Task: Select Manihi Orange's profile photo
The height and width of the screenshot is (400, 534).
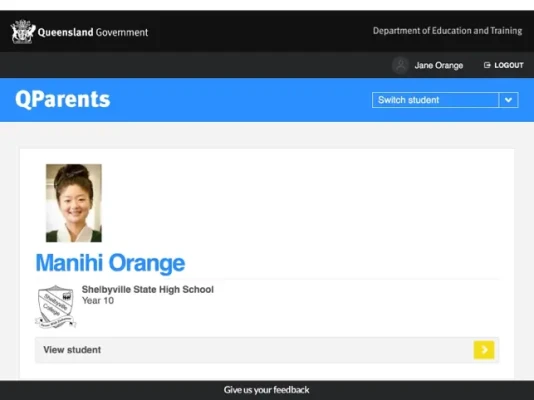Action: (74, 203)
